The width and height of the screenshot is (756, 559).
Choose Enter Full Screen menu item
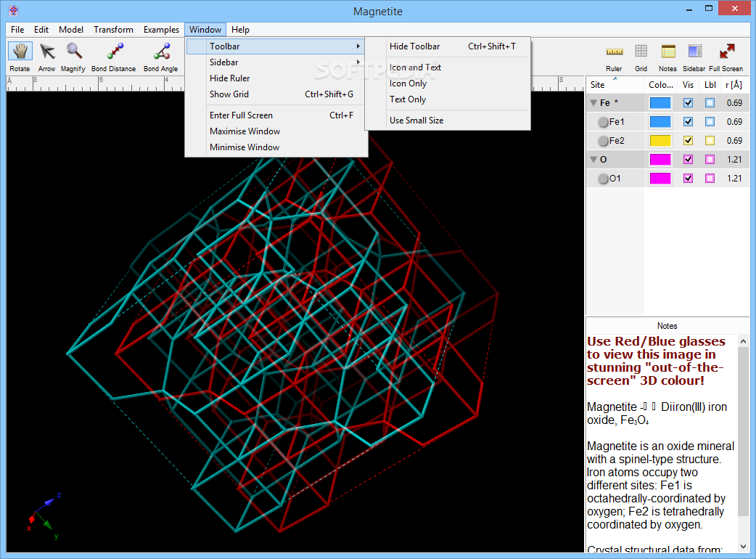(276, 115)
